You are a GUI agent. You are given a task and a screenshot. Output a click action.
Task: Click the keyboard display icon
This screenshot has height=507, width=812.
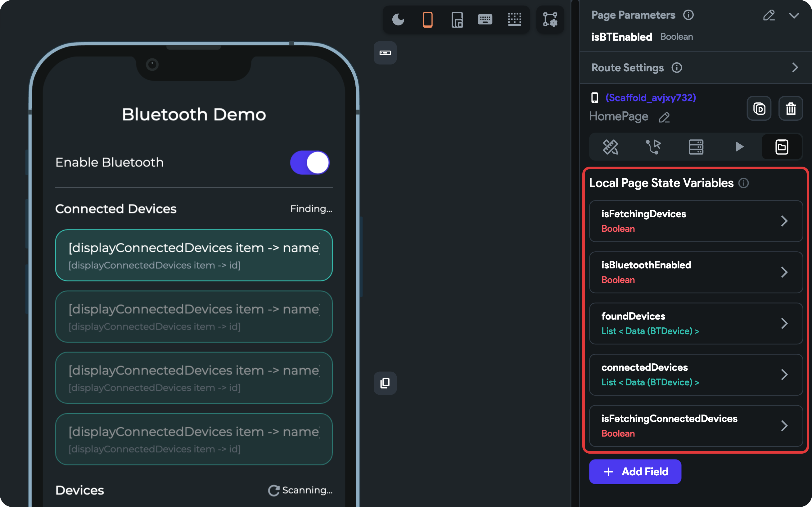(485, 20)
